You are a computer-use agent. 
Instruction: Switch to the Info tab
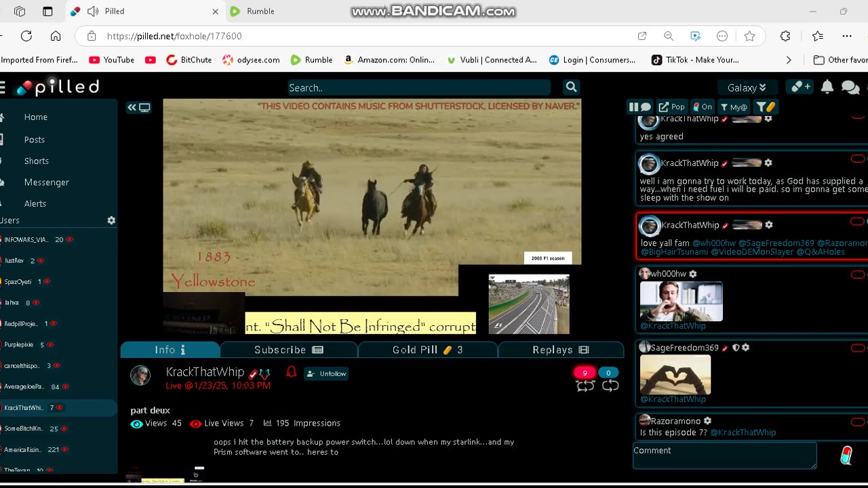click(x=170, y=350)
